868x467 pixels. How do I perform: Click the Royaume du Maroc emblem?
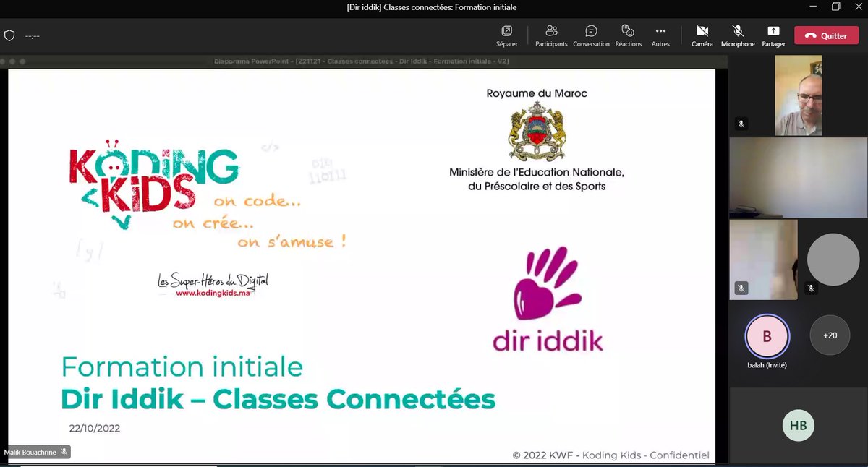[x=536, y=131]
